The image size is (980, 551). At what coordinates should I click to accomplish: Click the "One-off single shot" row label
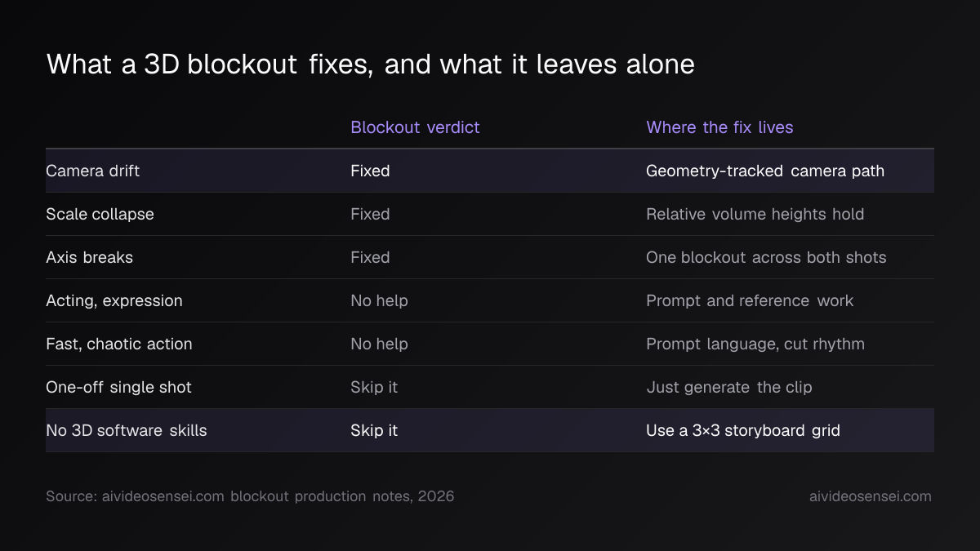[x=118, y=387]
